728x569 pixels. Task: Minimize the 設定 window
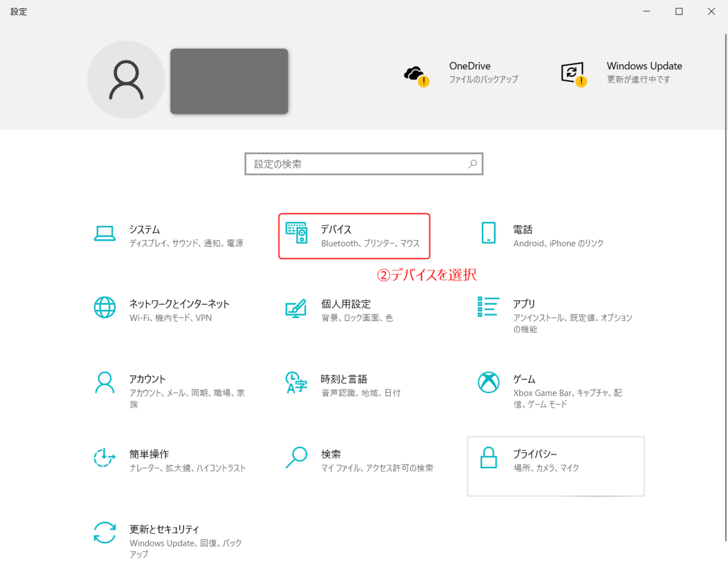647,12
